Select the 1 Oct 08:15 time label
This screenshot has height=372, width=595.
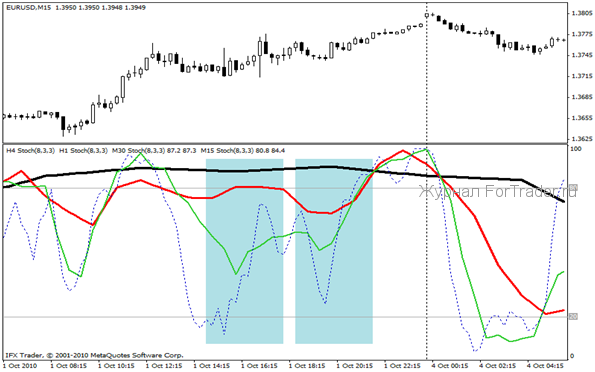68,366
